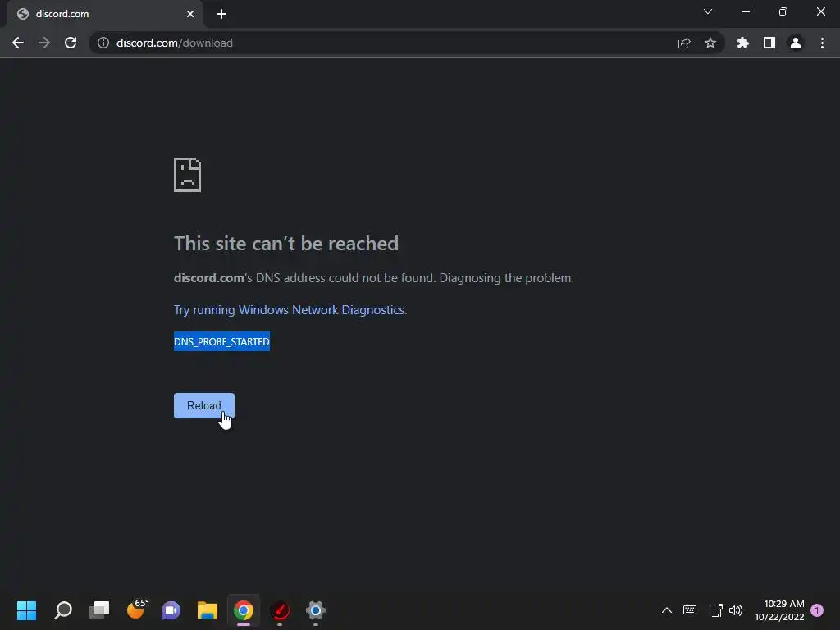The image size is (840, 630).
Task: Bookmark this tab with star icon
Action: coord(710,43)
